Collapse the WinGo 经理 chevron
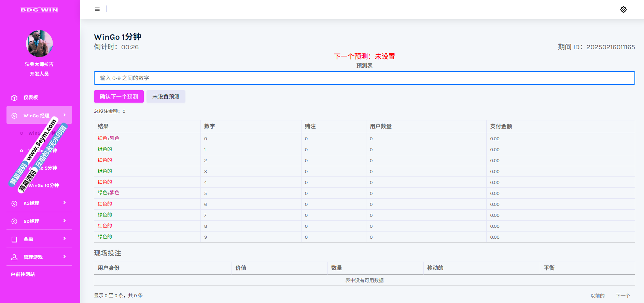This screenshot has height=303, width=644. tap(65, 115)
